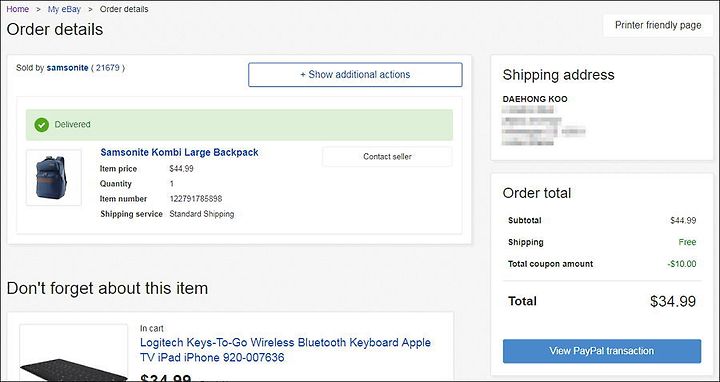This screenshot has height=382, width=720.
Task: Click the item number 122791785898
Action: point(196,199)
